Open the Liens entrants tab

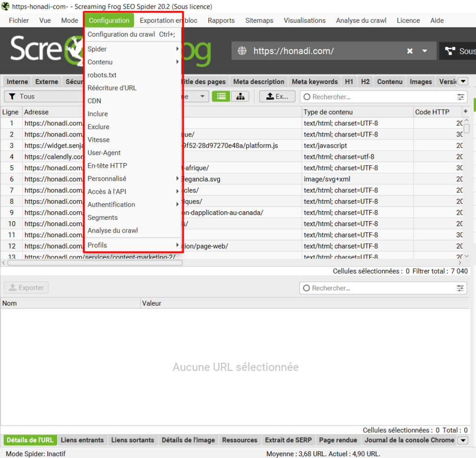[82, 440]
